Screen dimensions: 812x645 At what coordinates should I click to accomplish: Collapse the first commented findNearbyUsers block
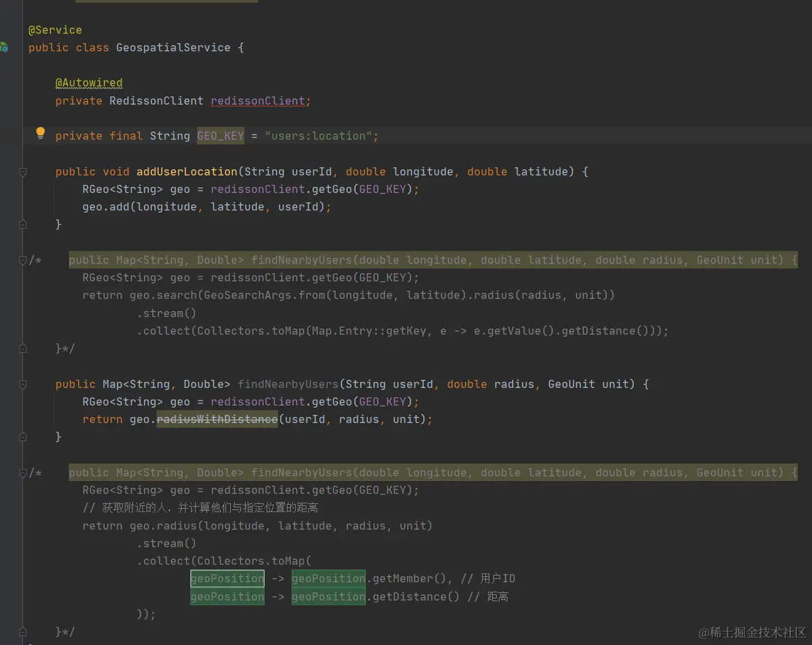23,260
